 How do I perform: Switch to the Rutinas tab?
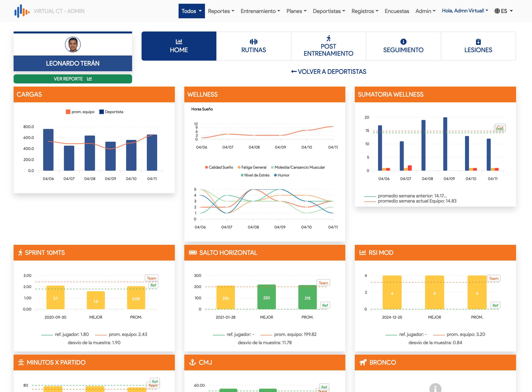point(253,46)
